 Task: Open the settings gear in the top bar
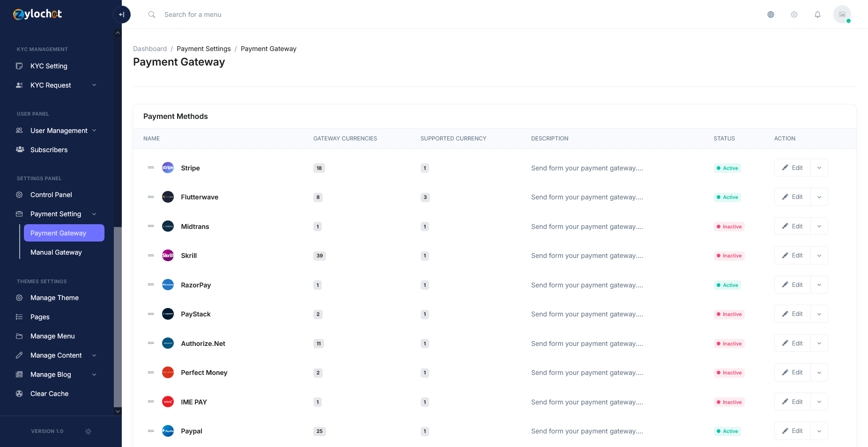click(x=794, y=15)
